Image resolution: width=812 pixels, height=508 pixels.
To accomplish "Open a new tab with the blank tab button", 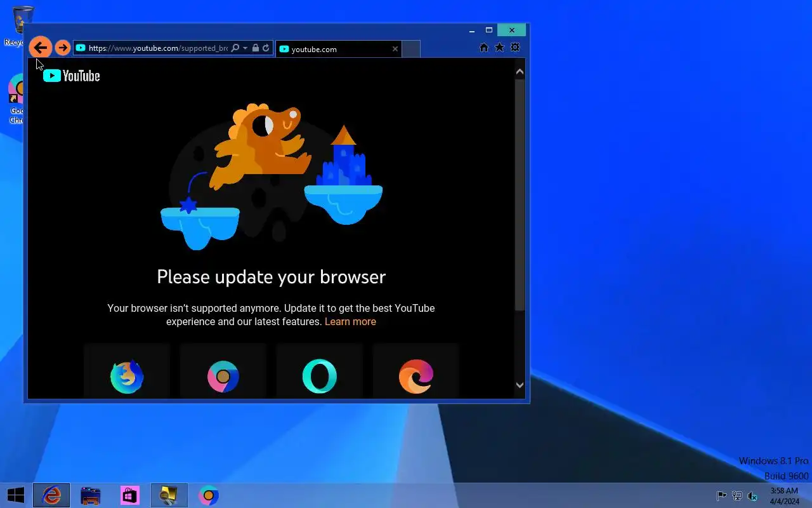I will click(411, 49).
